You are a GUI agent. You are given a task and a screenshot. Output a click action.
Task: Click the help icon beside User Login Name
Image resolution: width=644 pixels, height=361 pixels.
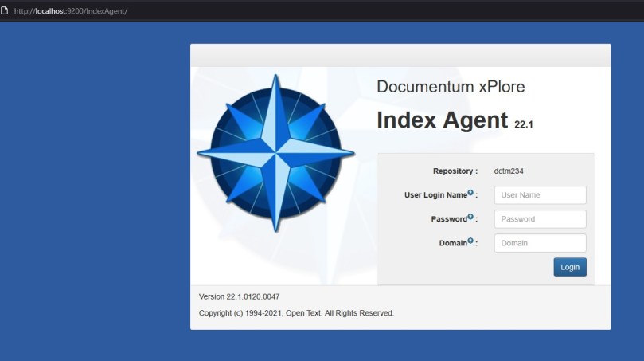[470, 193]
